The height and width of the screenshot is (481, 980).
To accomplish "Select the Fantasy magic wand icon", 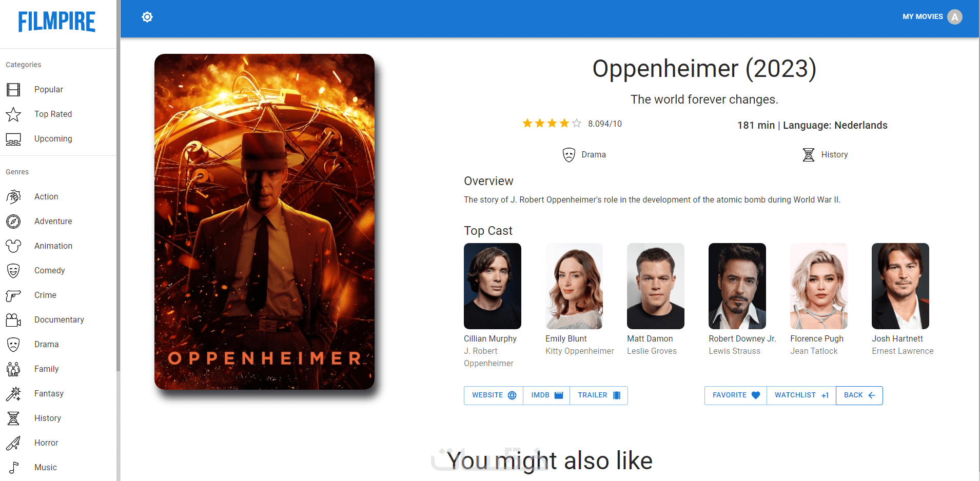I will point(13,394).
